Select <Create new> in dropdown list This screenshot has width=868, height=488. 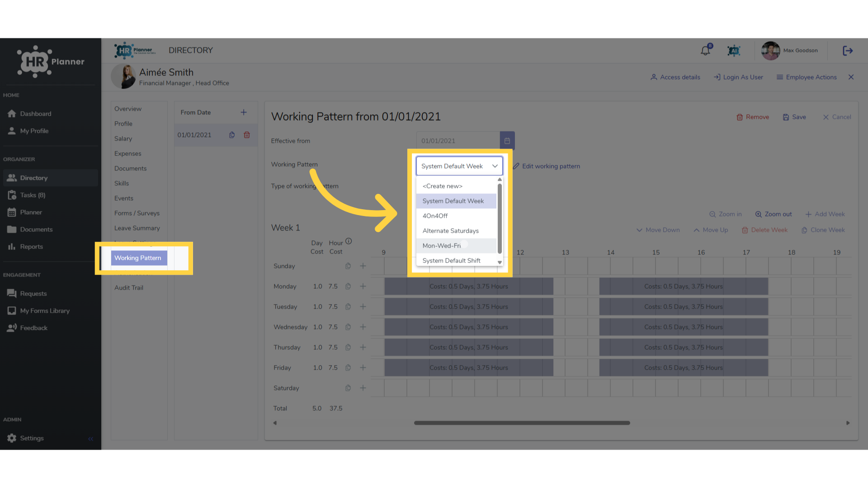pyautogui.click(x=456, y=186)
